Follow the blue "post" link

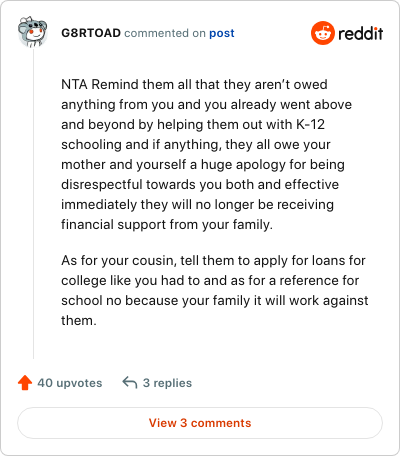[x=222, y=33]
